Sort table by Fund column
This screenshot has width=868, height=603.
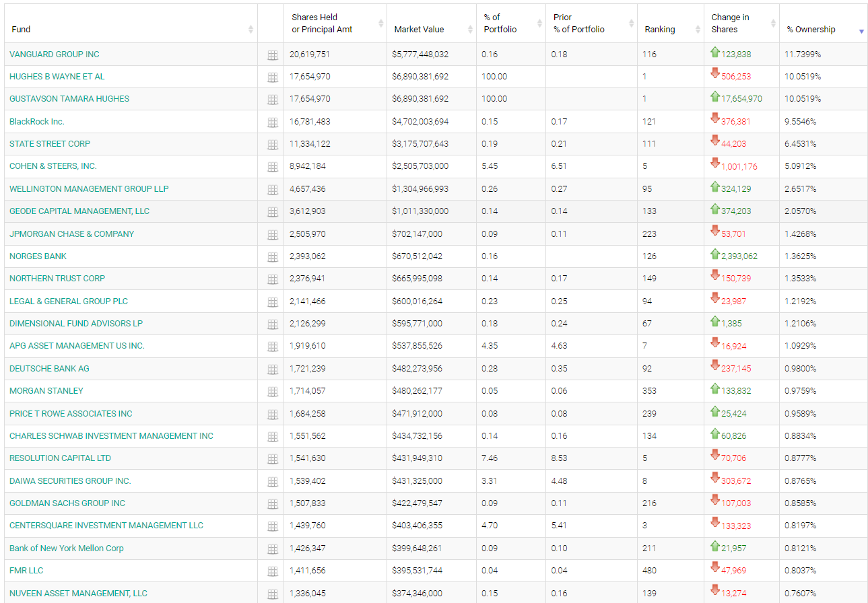(131, 24)
